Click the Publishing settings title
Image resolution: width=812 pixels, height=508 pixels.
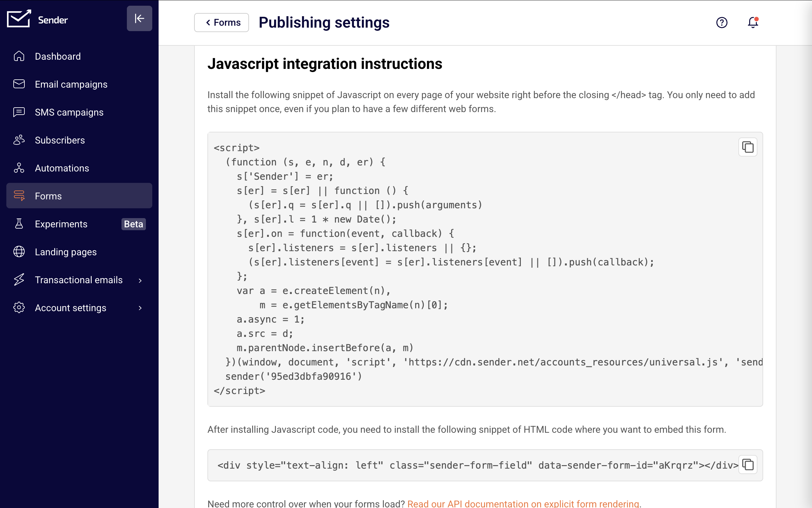324,23
